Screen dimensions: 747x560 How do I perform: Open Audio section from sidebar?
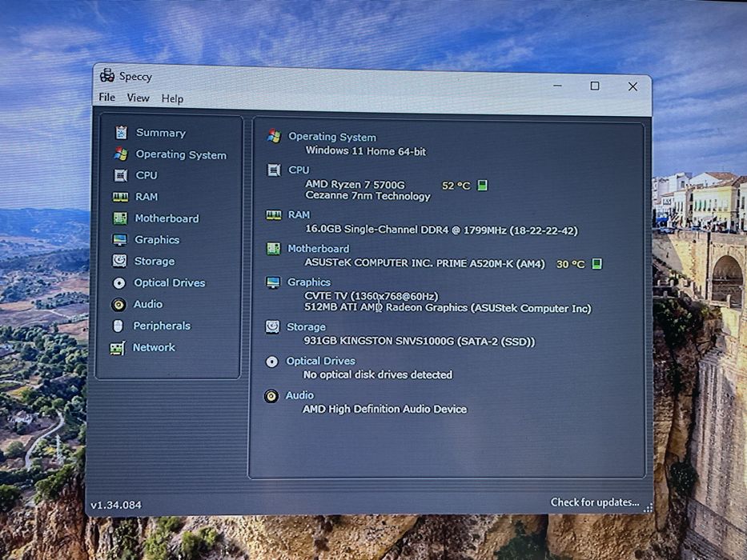(x=147, y=304)
